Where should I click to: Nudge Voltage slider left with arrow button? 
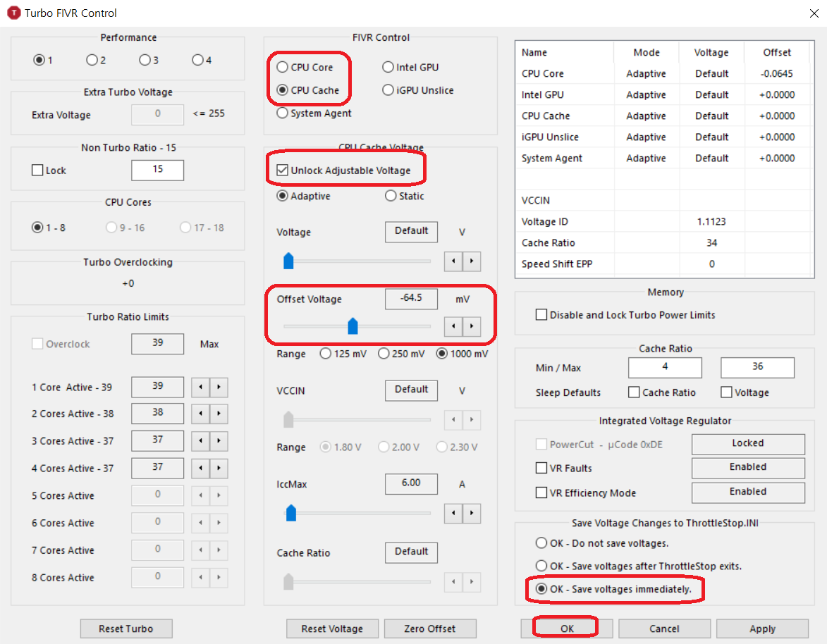click(x=453, y=261)
